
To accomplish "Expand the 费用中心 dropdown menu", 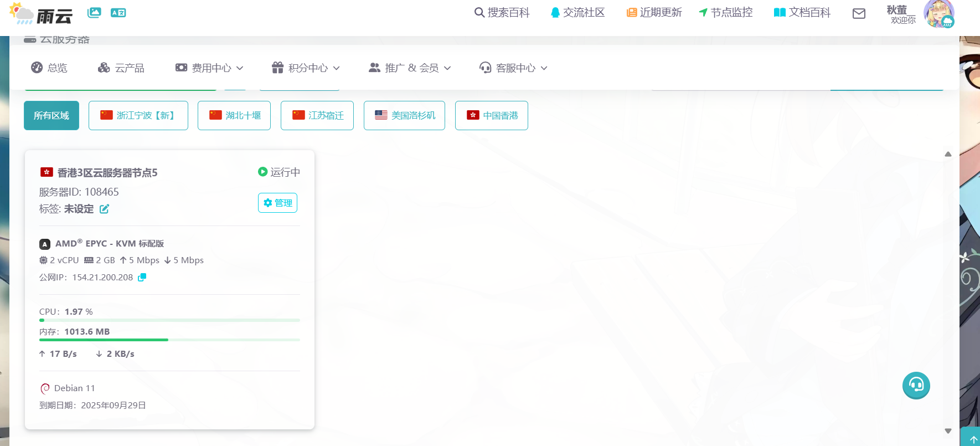I will point(209,68).
